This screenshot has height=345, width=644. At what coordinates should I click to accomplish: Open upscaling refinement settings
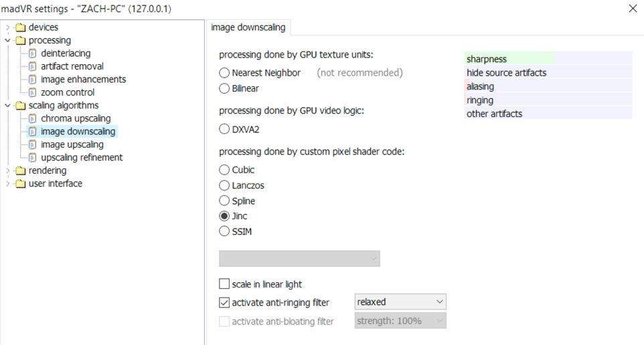82,158
